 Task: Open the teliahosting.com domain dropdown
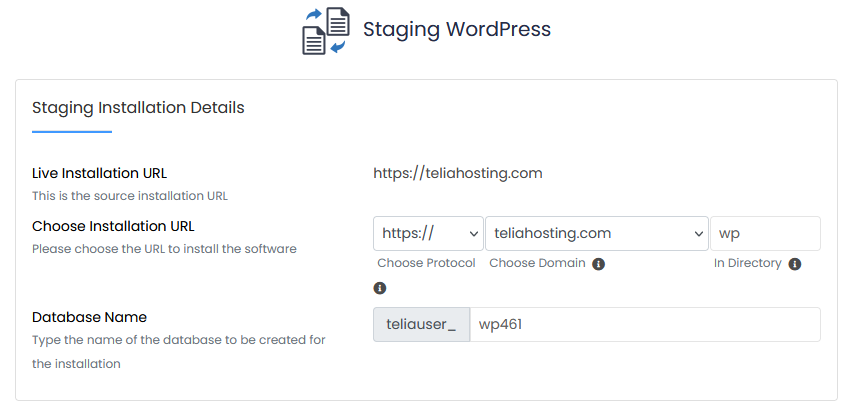(597, 233)
